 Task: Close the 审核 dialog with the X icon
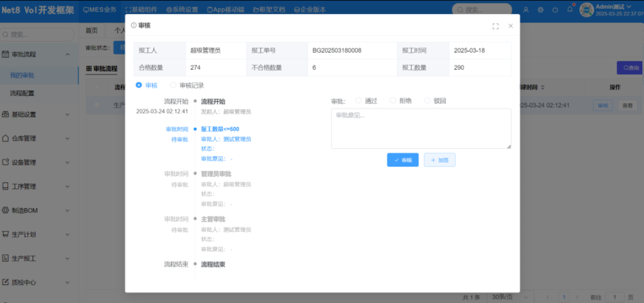(510, 26)
